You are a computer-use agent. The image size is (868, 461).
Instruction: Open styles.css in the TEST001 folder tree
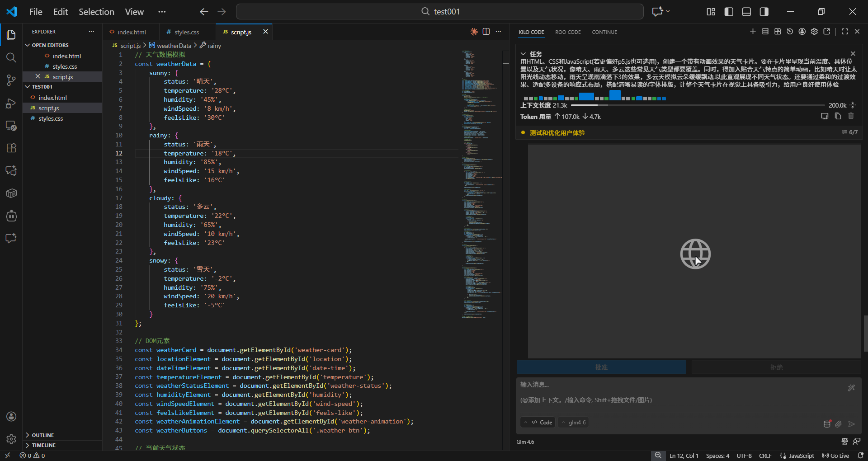[x=51, y=118]
